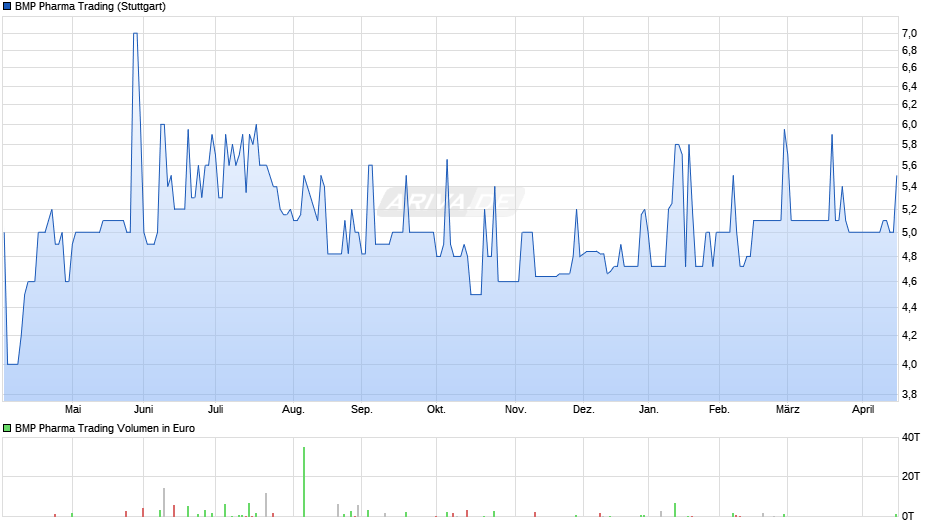Viewport: 940px width, 526px height.
Task: Click the 6,4 price axis value
Action: click(x=909, y=87)
